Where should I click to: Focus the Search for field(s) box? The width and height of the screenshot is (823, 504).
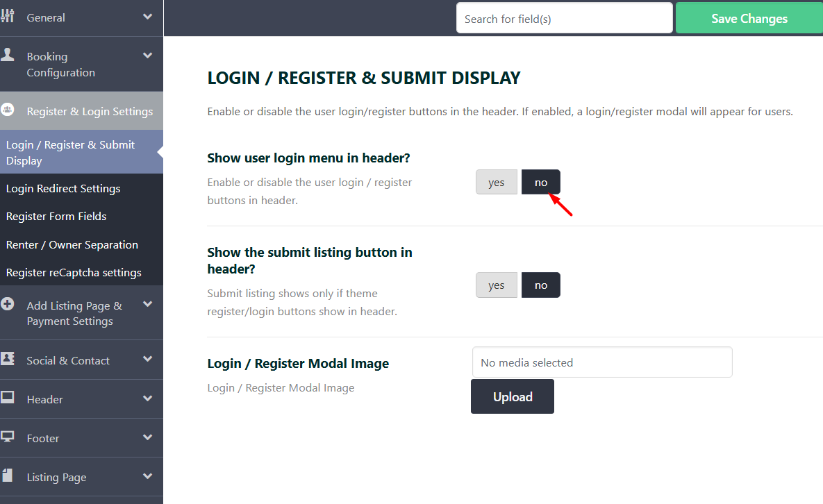[564, 18]
